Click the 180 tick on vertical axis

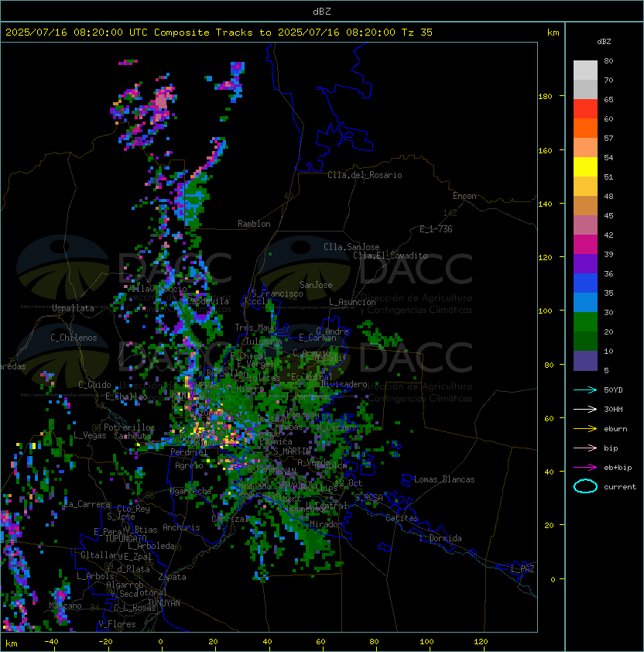pos(545,96)
